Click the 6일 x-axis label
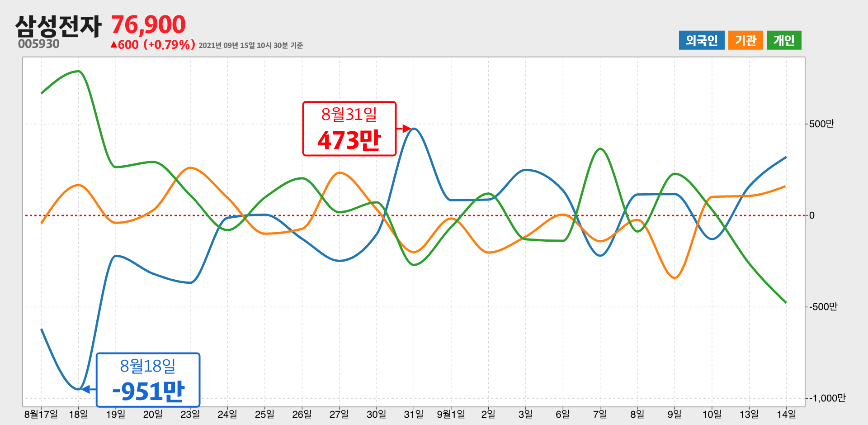The image size is (868, 425). click(563, 414)
